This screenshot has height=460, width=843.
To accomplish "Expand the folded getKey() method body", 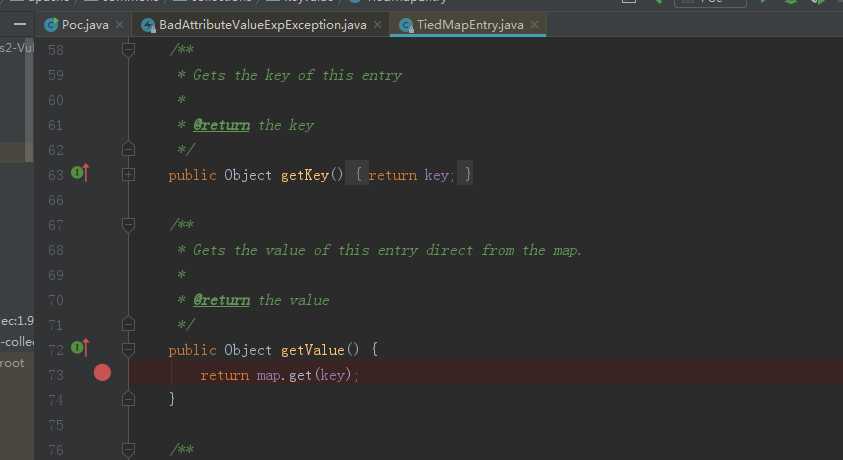I will (128, 175).
